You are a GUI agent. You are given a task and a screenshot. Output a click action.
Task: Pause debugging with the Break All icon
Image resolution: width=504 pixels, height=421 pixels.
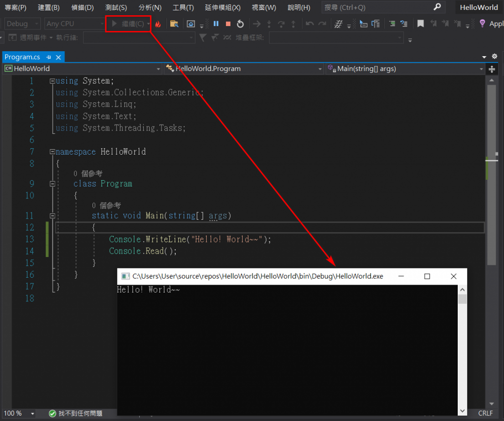pos(216,24)
